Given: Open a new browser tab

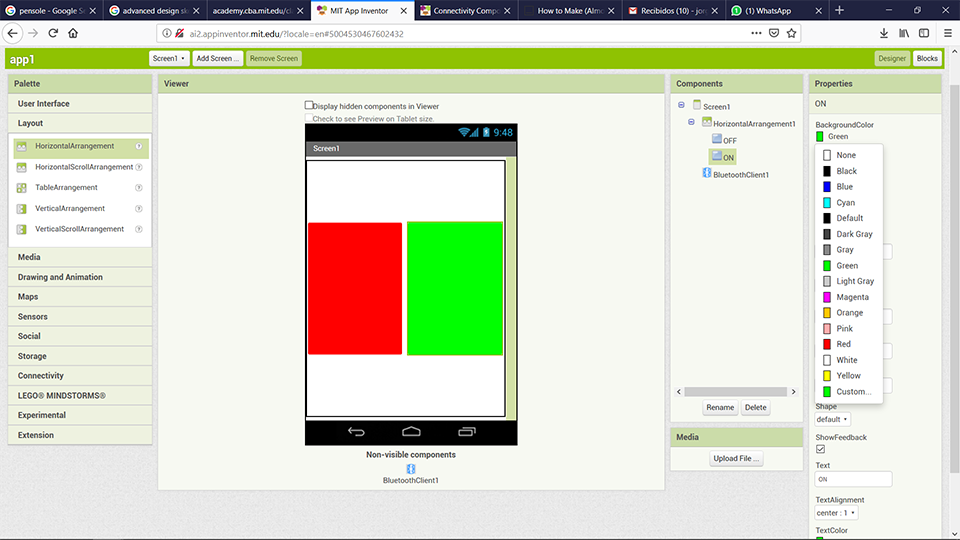Looking at the screenshot, I should coord(839,10).
